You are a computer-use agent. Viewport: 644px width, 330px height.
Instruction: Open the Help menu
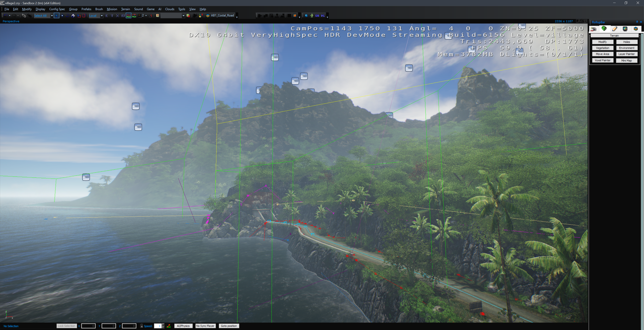203,9
